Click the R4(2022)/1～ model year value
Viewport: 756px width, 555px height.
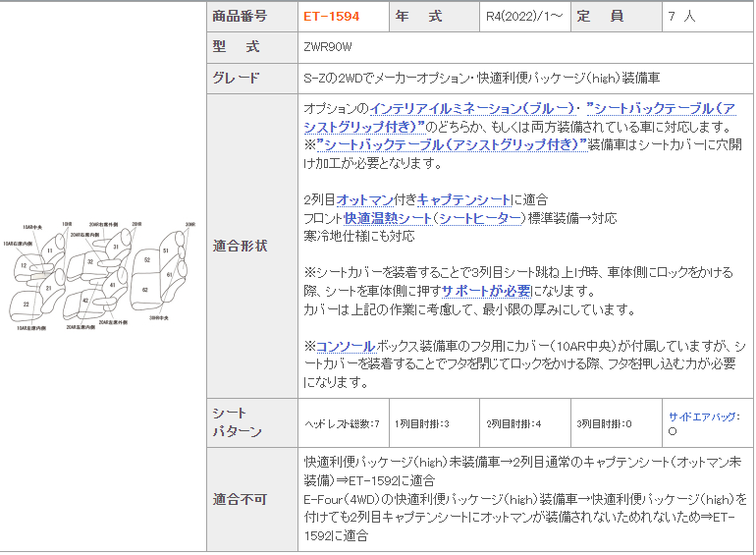click(x=524, y=17)
